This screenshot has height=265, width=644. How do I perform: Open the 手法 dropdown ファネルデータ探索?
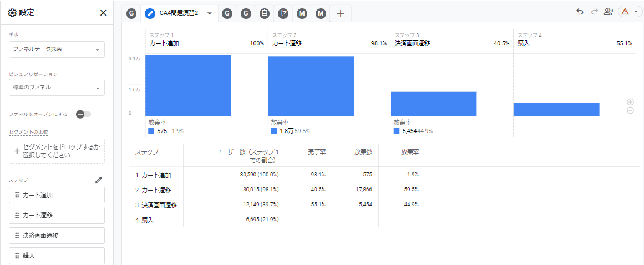pyautogui.click(x=57, y=49)
